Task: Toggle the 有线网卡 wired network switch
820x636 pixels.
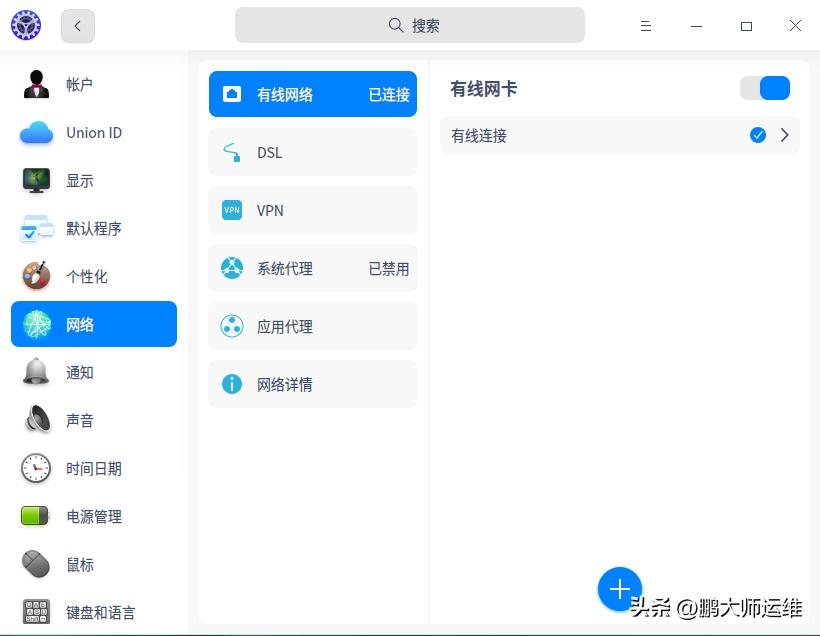Action: pyautogui.click(x=765, y=88)
